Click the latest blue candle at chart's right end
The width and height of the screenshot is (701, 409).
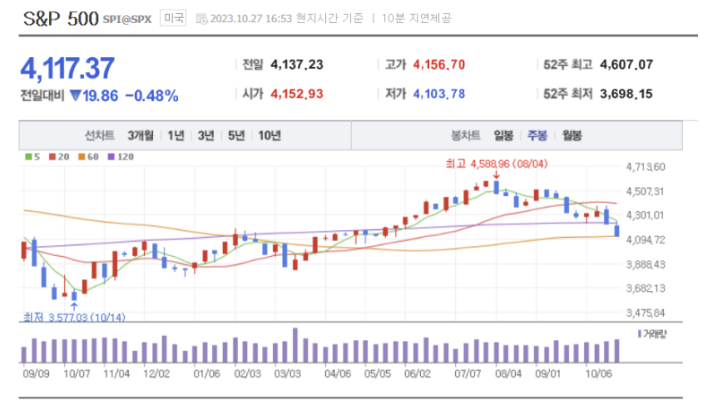tap(617, 231)
